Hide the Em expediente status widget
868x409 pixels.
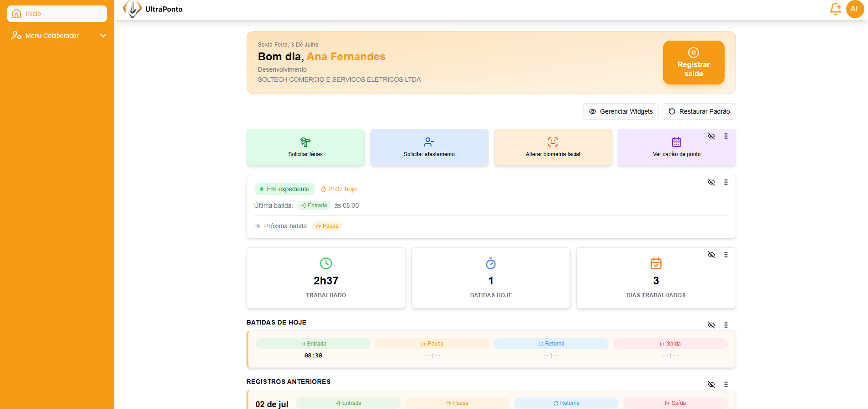click(711, 182)
